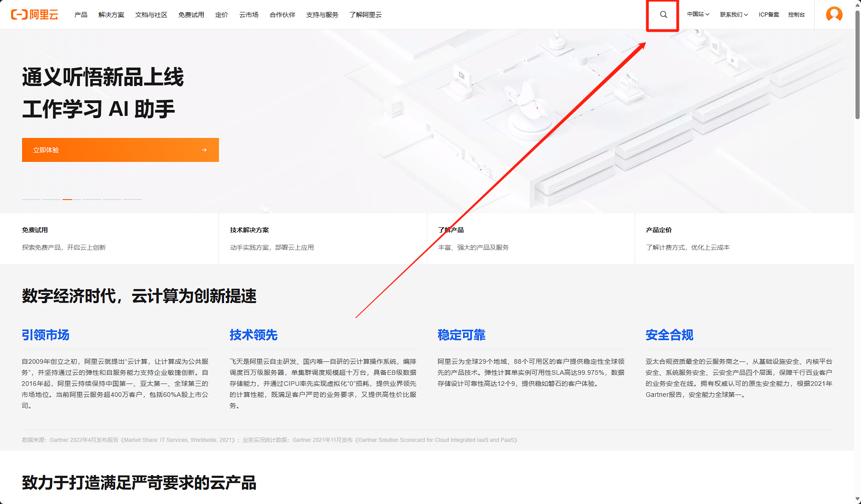The image size is (861, 504).
Task: Click the 数字经济时代 section heading
Action: pos(139,296)
